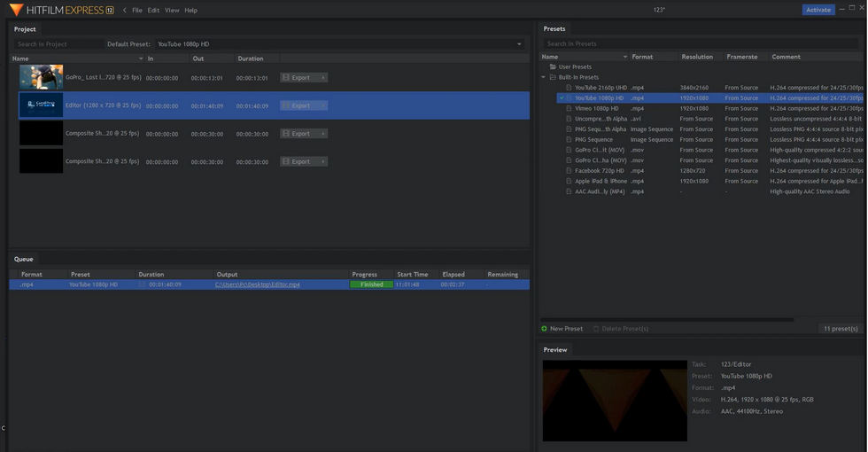The width and height of the screenshot is (868, 452).
Task: Click the Start Time column header in Queue
Action: (x=413, y=274)
